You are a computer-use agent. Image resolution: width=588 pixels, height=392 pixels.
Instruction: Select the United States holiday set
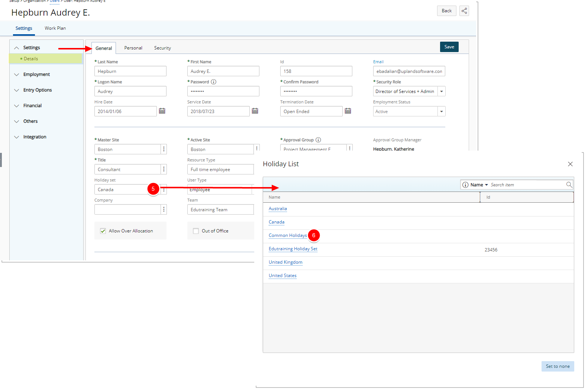click(x=282, y=276)
